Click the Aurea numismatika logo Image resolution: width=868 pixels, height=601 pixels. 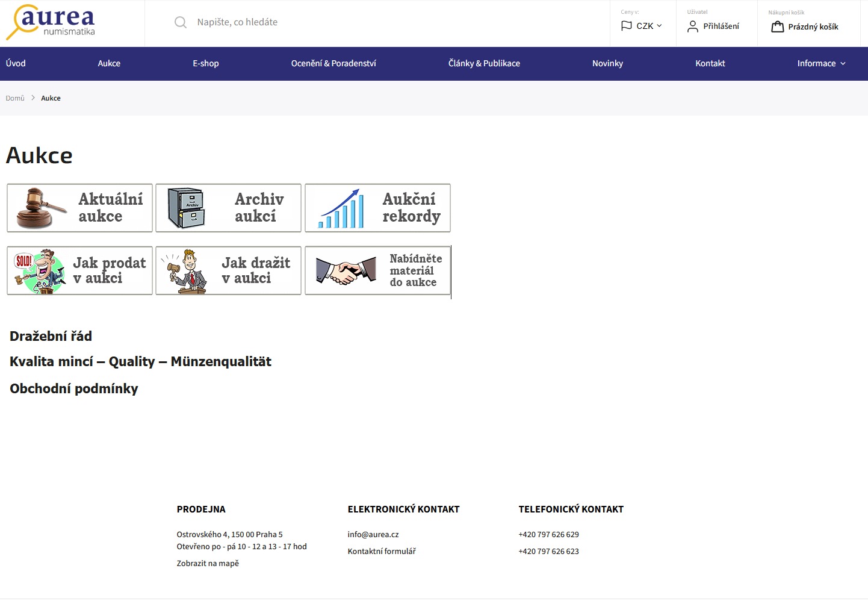point(51,22)
